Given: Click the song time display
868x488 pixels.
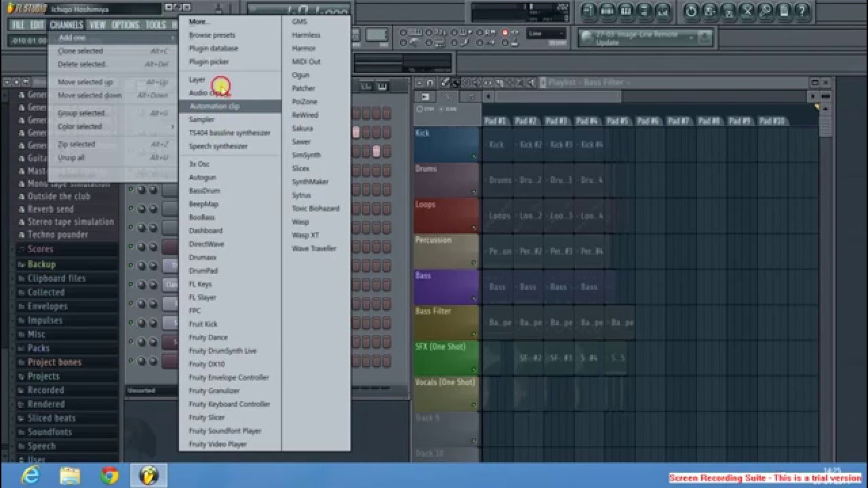Looking at the screenshot, I should point(298,10).
